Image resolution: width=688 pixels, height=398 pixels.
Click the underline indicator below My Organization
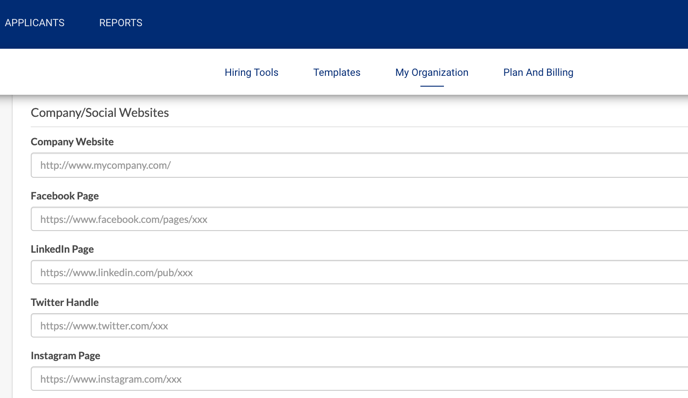coord(432,86)
